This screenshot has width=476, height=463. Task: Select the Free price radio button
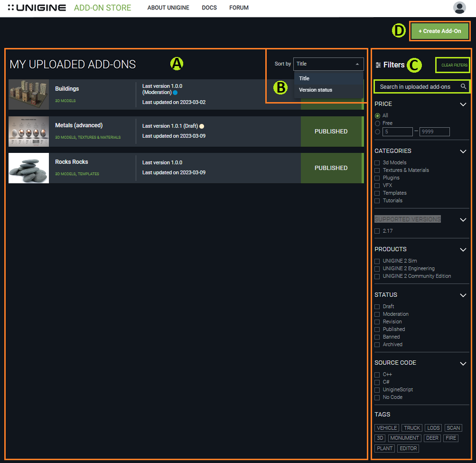point(377,123)
